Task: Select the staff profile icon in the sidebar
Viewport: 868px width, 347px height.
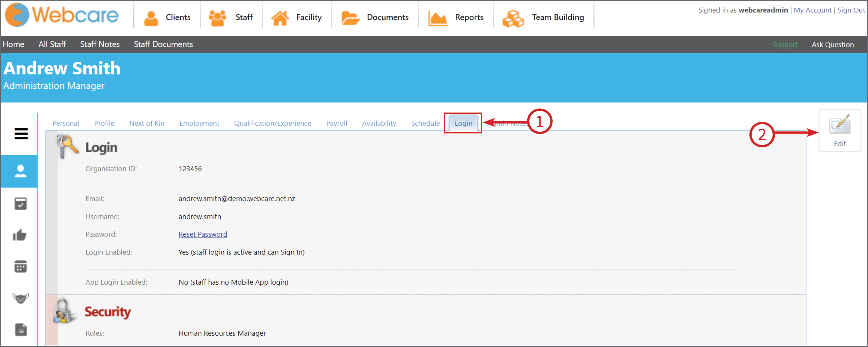Action: point(20,171)
